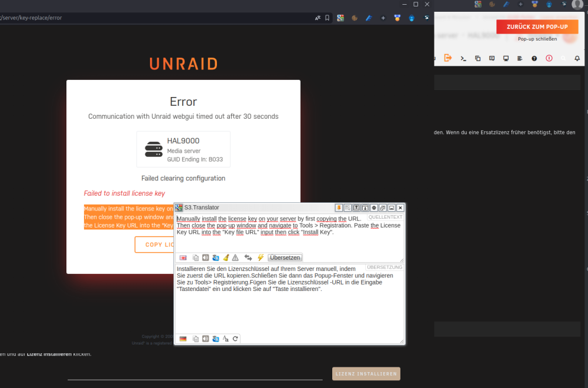Open S3.Translator in separate window
The height and width of the screenshot is (388, 588).
tap(383, 208)
